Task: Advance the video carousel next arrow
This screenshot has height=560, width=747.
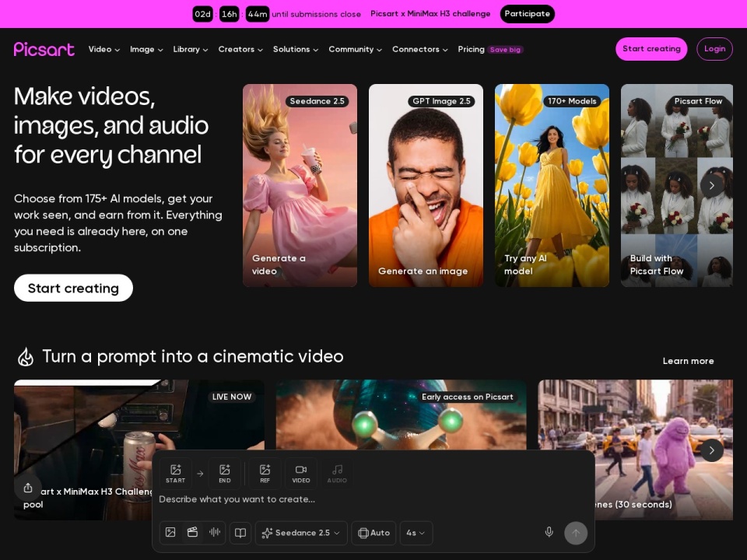Action: tap(711, 450)
